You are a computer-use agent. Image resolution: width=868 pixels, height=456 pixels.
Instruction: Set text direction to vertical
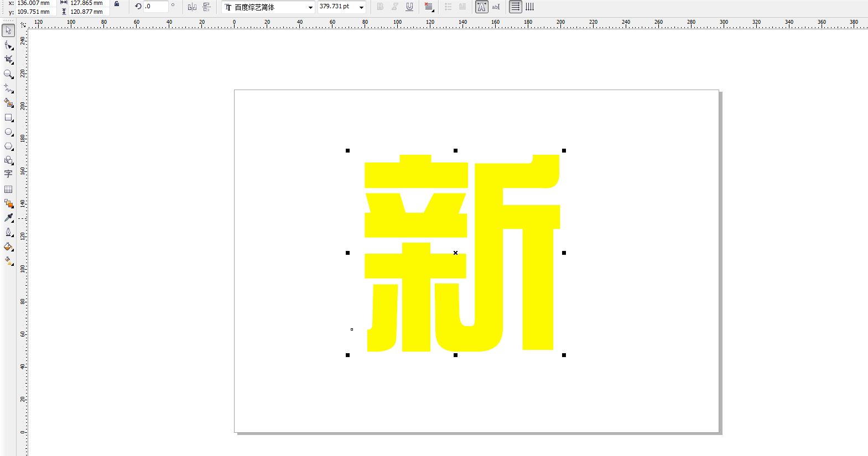pos(530,7)
